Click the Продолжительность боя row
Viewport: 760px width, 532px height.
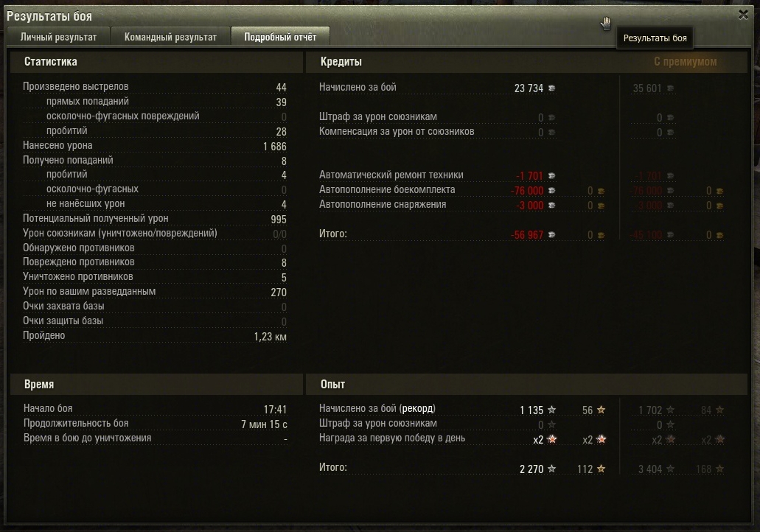[155, 424]
